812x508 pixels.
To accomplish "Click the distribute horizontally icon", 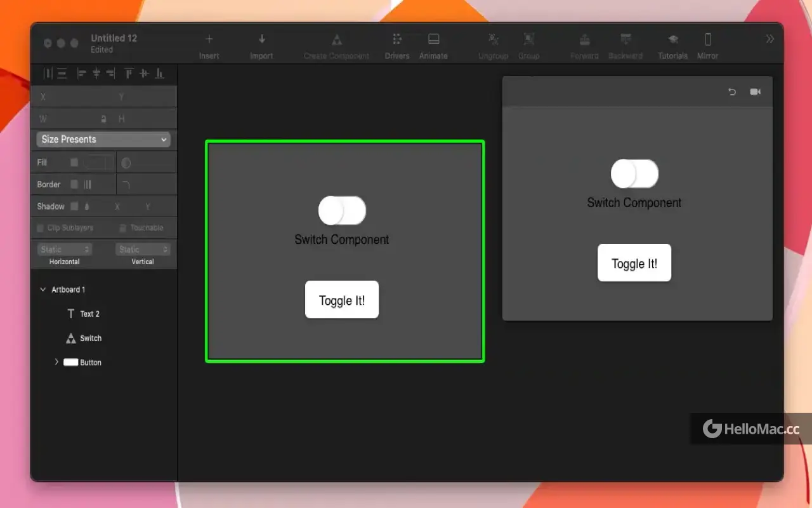I will (x=48, y=74).
